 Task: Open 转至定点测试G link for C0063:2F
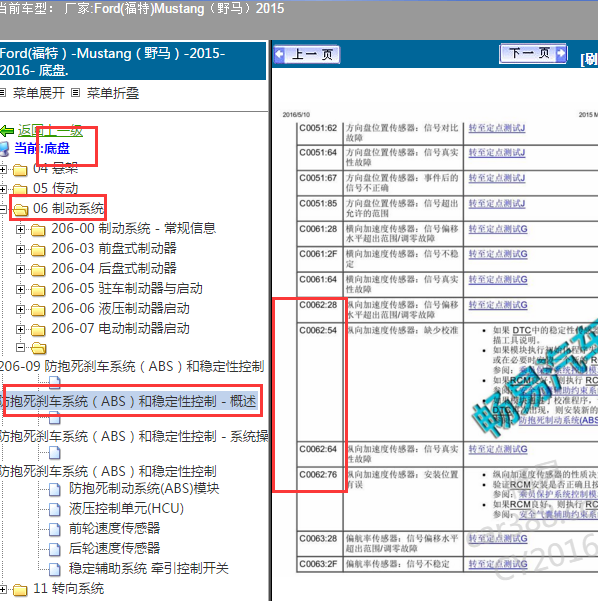coord(498,564)
